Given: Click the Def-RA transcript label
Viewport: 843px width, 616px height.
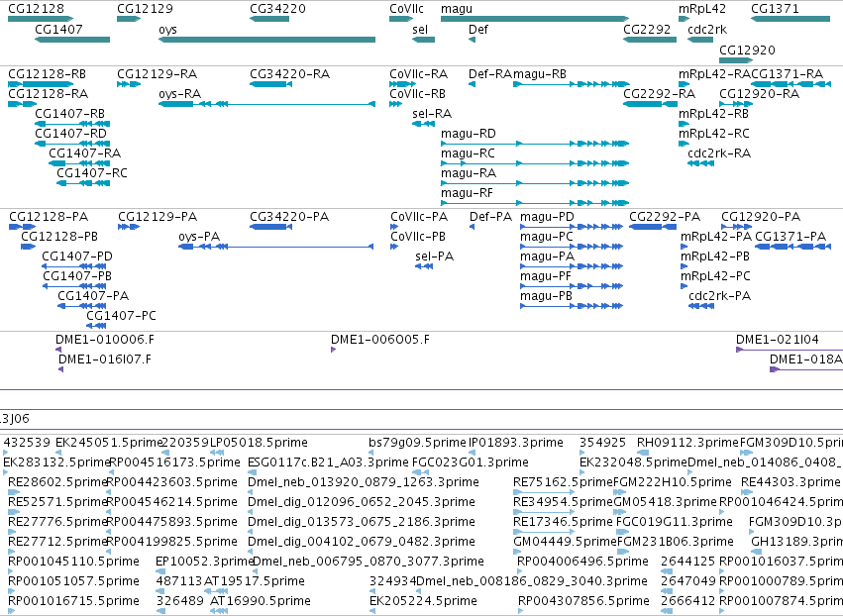Looking at the screenshot, I should coord(490,73).
